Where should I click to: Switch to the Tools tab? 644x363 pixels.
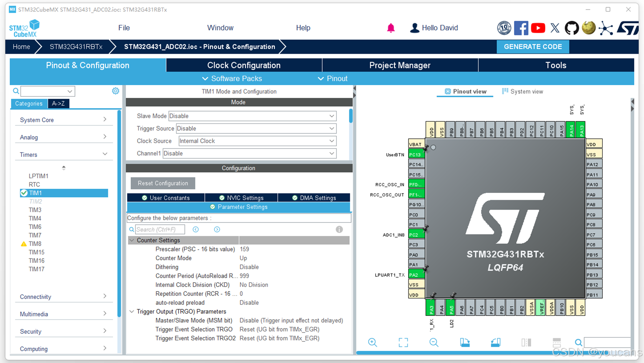(556, 65)
